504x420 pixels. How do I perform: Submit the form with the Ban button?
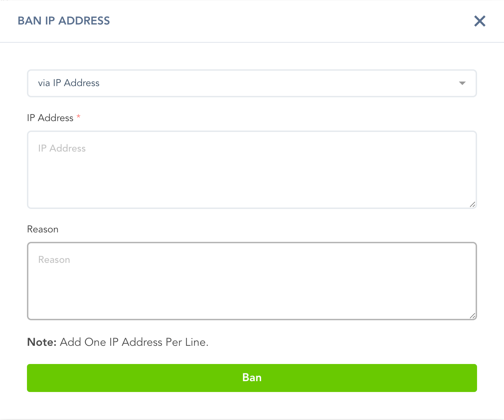click(x=252, y=378)
